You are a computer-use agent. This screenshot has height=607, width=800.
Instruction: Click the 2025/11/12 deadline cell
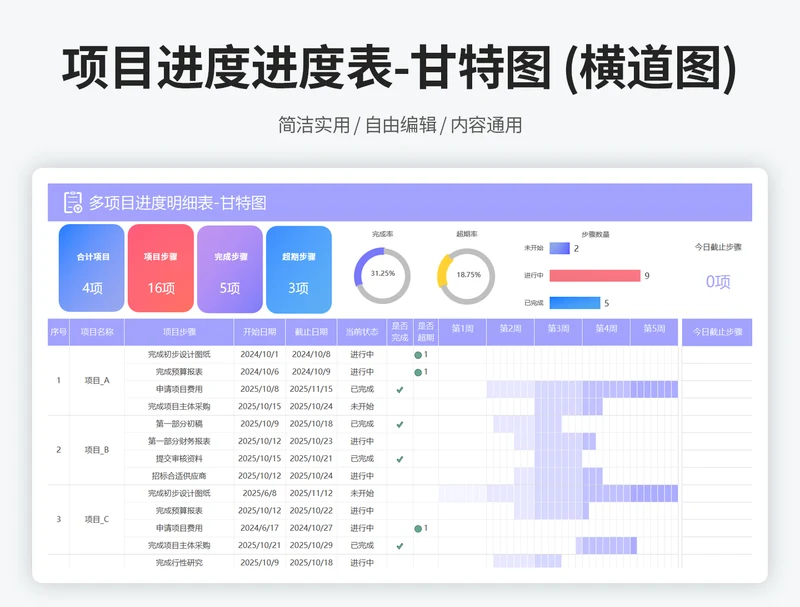311,493
